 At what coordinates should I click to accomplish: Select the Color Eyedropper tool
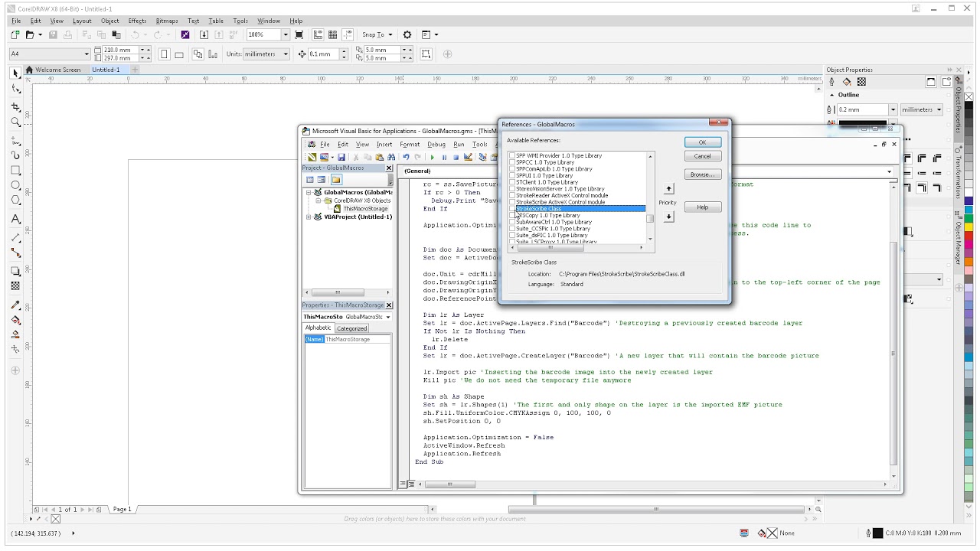[x=15, y=305]
